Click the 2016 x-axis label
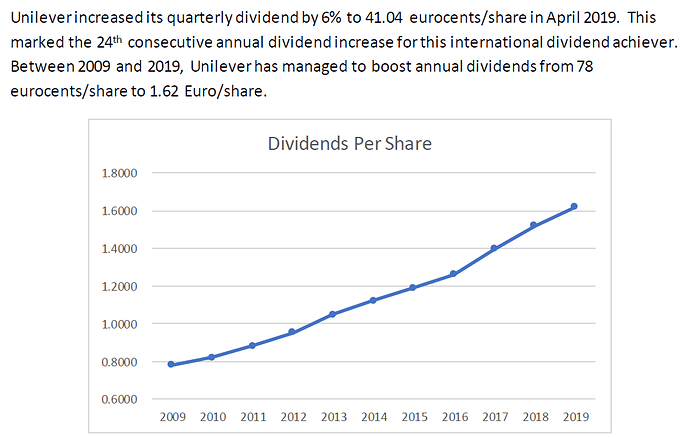The height and width of the screenshot is (438, 690). tap(455, 416)
